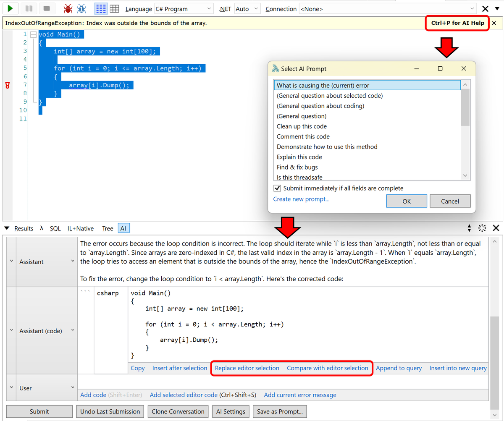Toggle the breakpoint marker beside line 7
This screenshot has width=504, height=421.
[x=7, y=85]
